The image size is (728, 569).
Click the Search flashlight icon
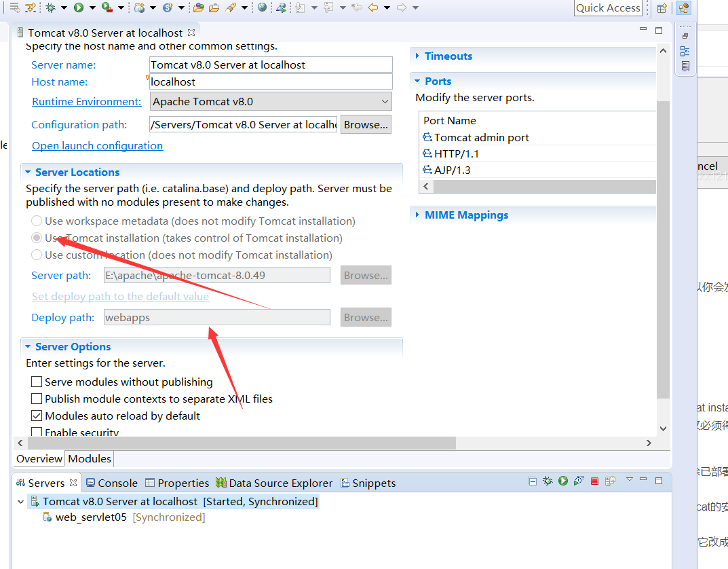click(x=231, y=7)
